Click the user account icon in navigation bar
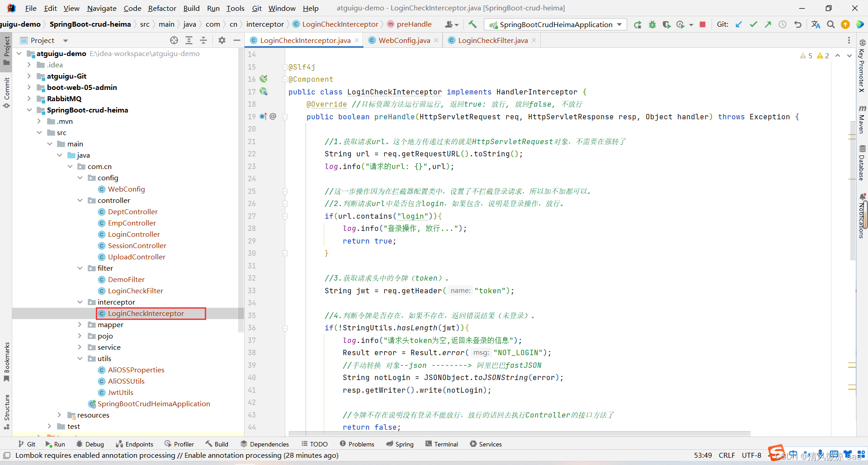 tap(452, 24)
